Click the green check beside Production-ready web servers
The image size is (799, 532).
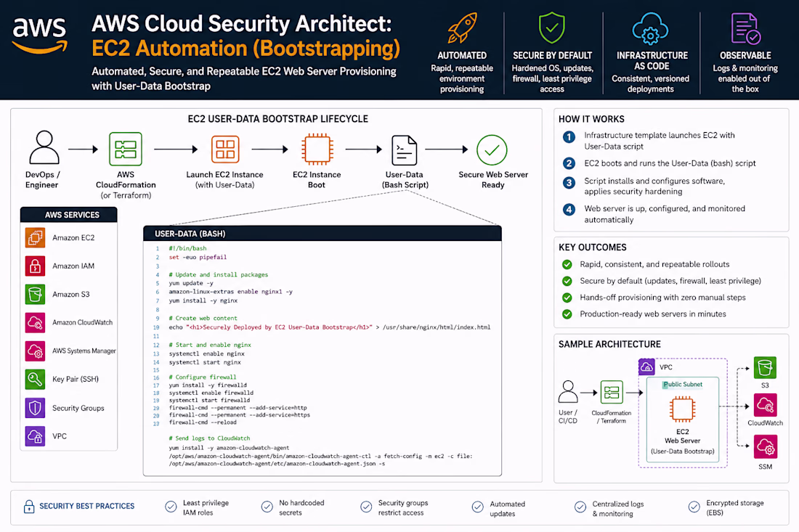pos(567,314)
